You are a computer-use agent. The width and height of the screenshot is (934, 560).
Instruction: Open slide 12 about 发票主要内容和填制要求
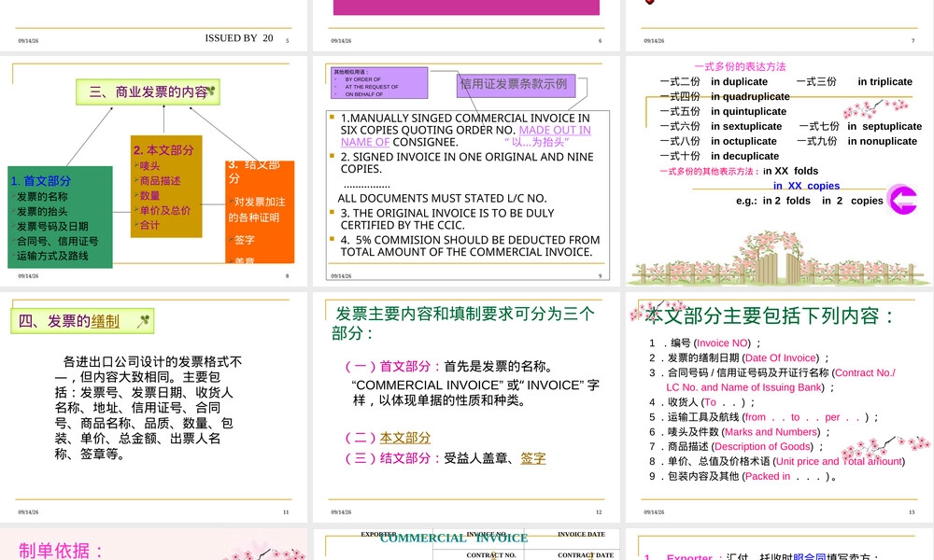[466, 407]
